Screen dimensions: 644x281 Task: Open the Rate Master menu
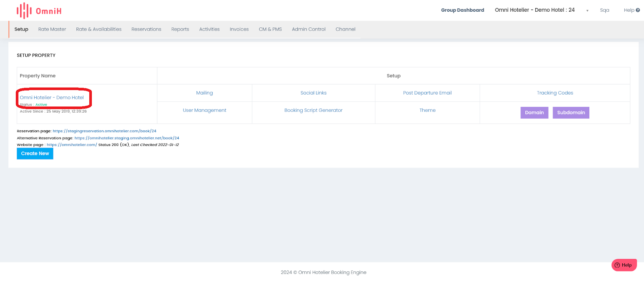[x=52, y=29]
